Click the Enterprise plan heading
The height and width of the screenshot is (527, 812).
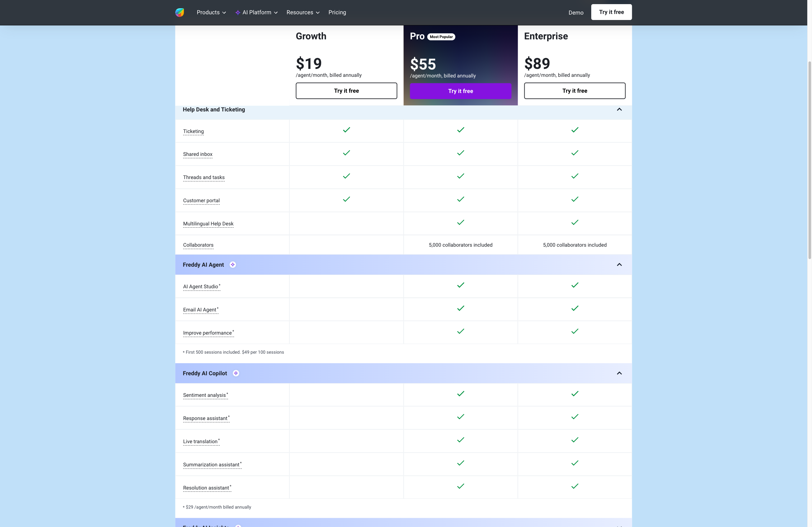pyautogui.click(x=546, y=36)
